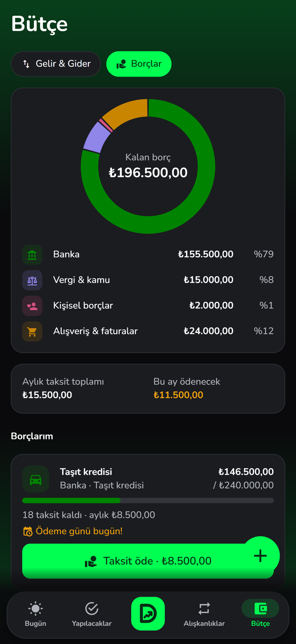
Task: Open the Taşıt kredisi debt card title
Action: coord(86,472)
